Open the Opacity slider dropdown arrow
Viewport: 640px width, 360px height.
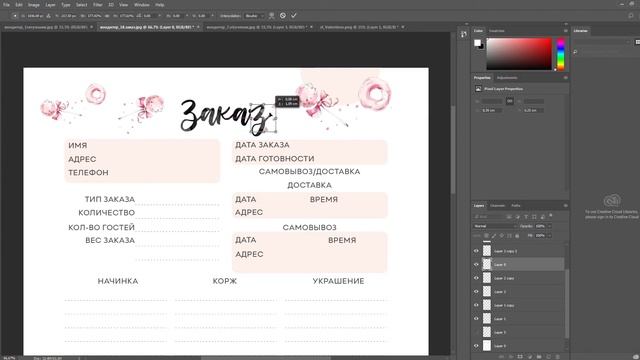[x=549, y=226]
